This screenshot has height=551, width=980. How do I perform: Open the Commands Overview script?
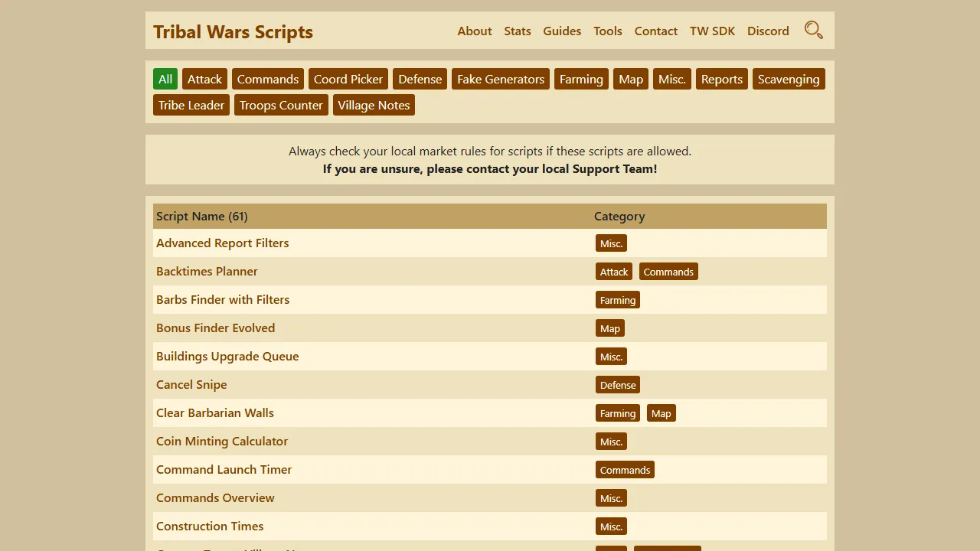(x=215, y=497)
